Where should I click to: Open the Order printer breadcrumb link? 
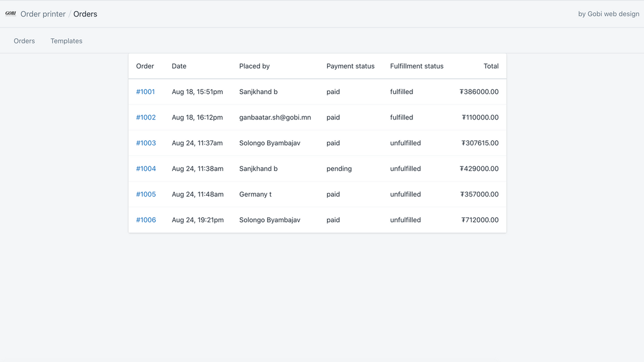[x=43, y=14]
